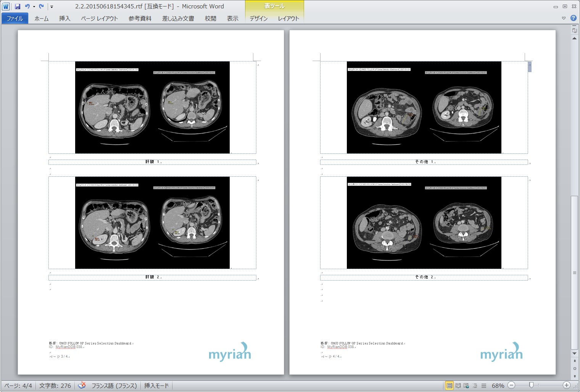Switch to Print Layout view

click(x=449, y=386)
